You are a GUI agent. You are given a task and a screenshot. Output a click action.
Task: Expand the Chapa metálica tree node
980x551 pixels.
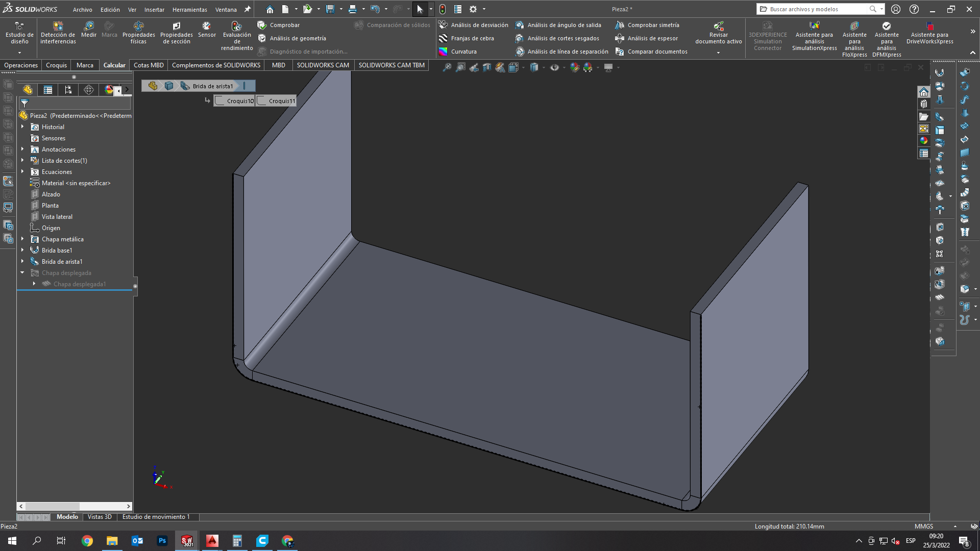22,239
